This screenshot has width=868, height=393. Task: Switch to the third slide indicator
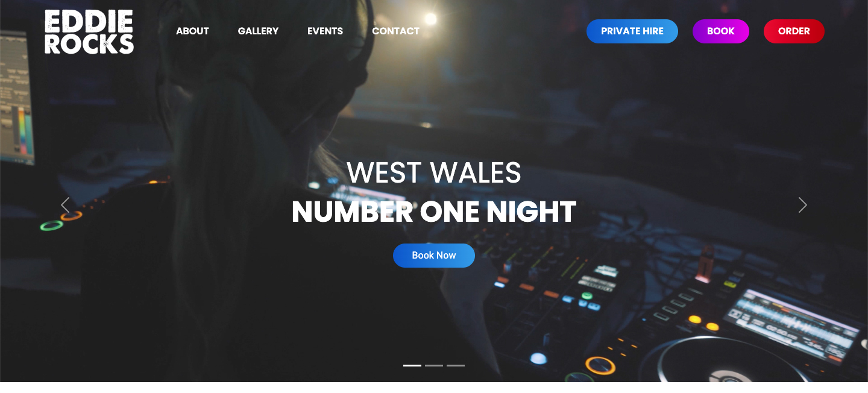click(x=456, y=365)
